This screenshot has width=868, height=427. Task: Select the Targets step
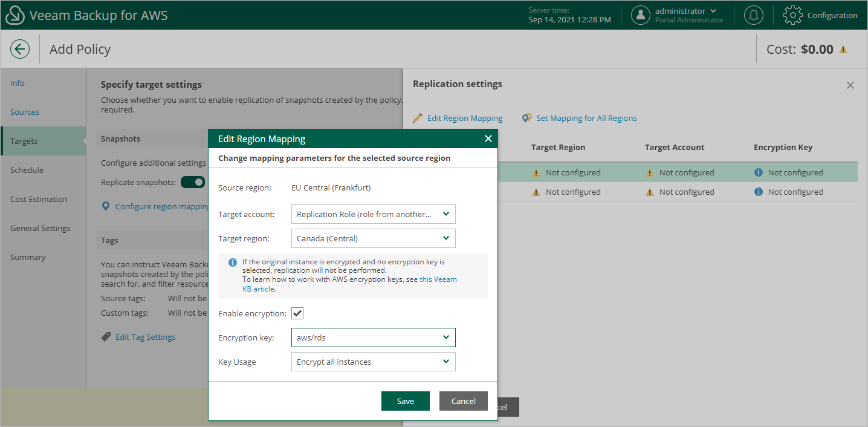point(43,141)
